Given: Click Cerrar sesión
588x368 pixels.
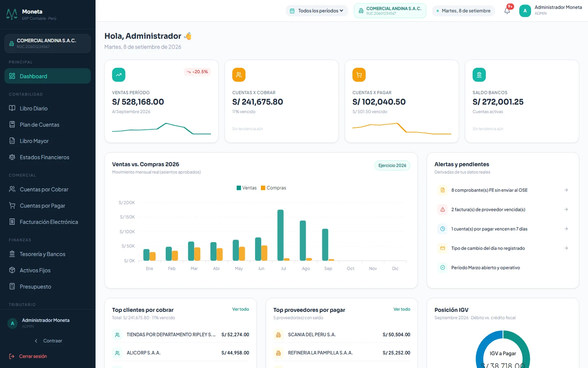Looking at the screenshot, I should click(33, 356).
